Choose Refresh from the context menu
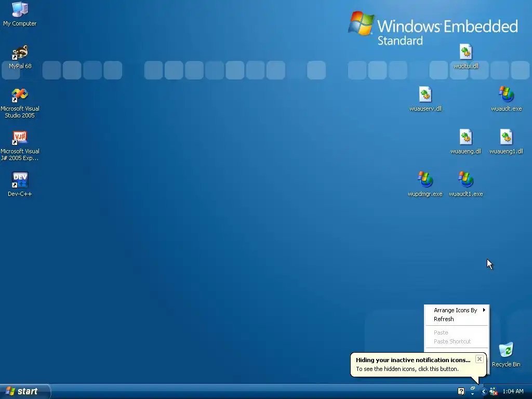The height and width of the screenshot is (399, 532). pyautogui.click(x=457, y=319)
